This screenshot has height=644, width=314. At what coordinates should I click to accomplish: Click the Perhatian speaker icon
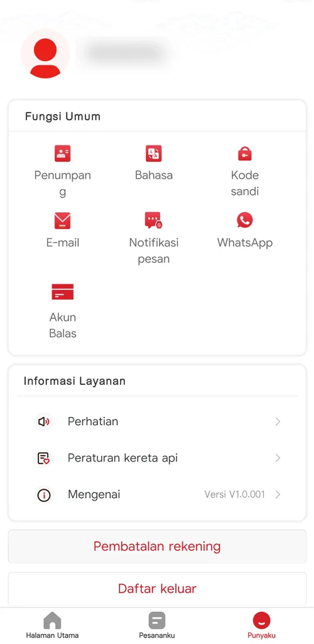[43, 422]
